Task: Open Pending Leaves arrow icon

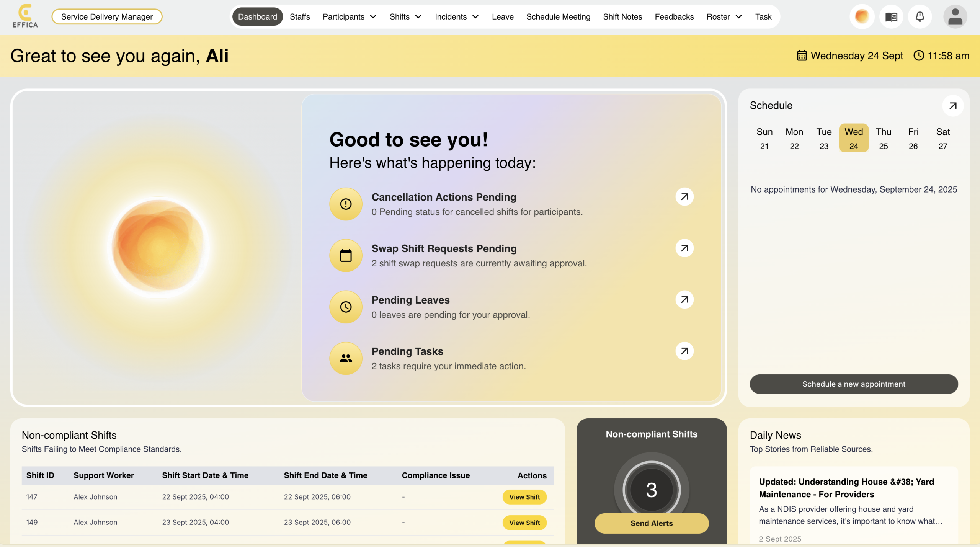Action: 684,300
